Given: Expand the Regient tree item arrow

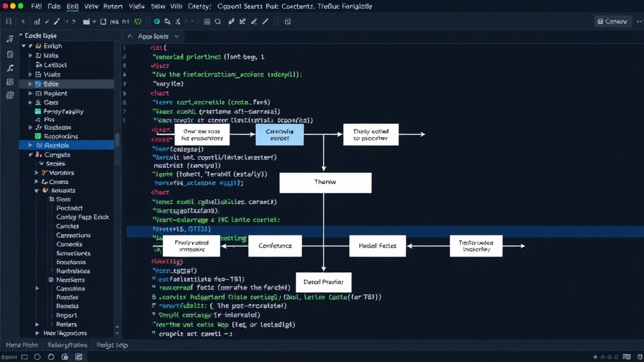Looking at the screenshot, I should click(30, 94).
